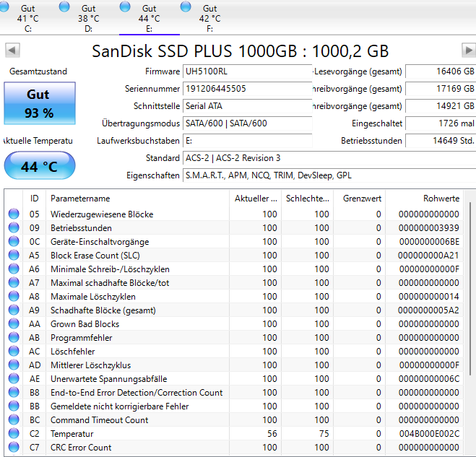The image size is (476, 457).
Task: Select raw value 0000000005A2
Action: click(428, 310)
